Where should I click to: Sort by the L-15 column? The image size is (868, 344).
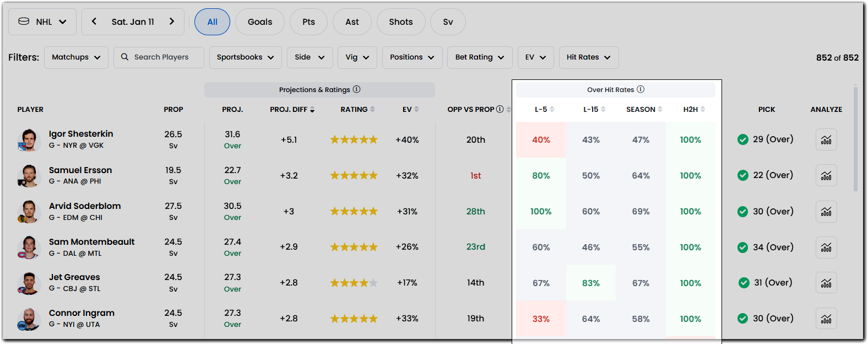tap(590, 109)
